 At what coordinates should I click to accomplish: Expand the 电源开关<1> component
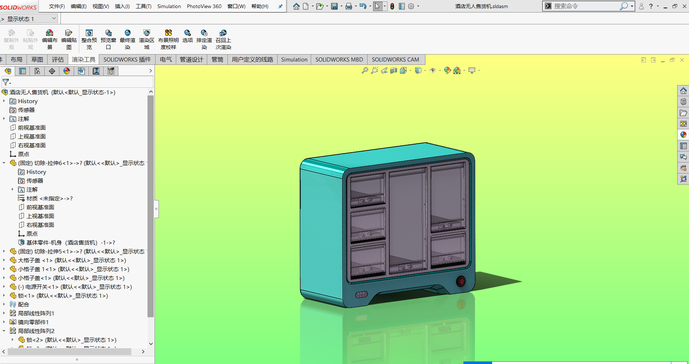pyautogui.click(x=4, y=287)
